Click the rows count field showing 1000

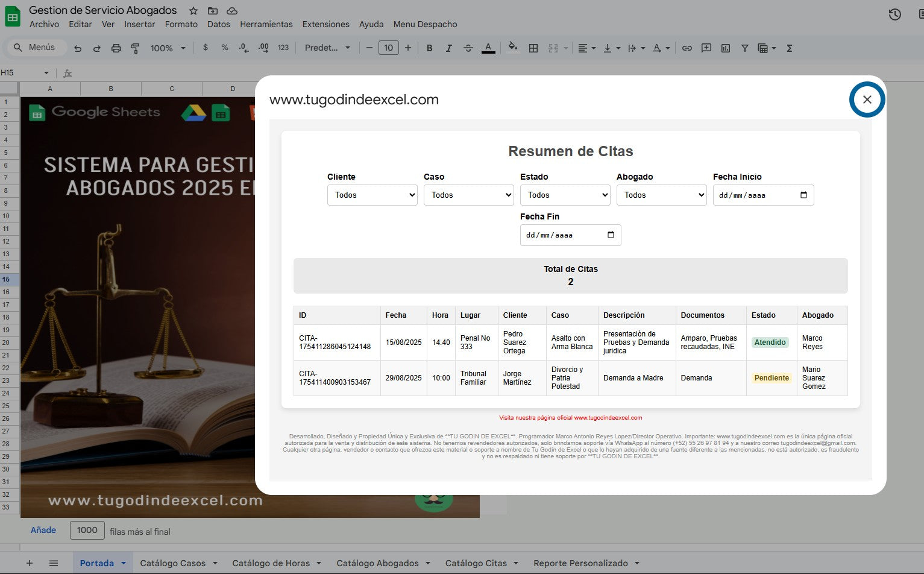click(x=87, y=530)
